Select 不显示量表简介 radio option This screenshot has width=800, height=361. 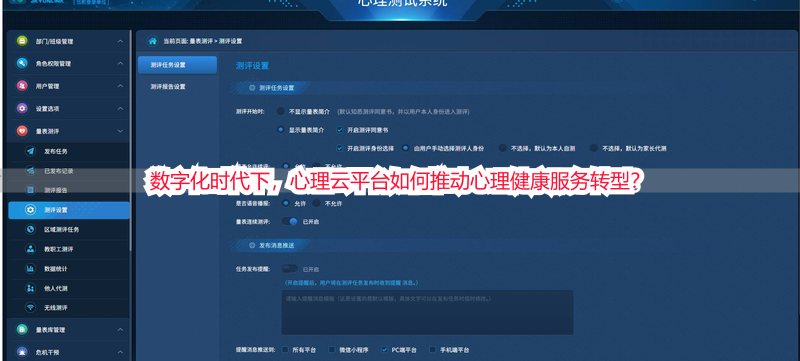281,111
